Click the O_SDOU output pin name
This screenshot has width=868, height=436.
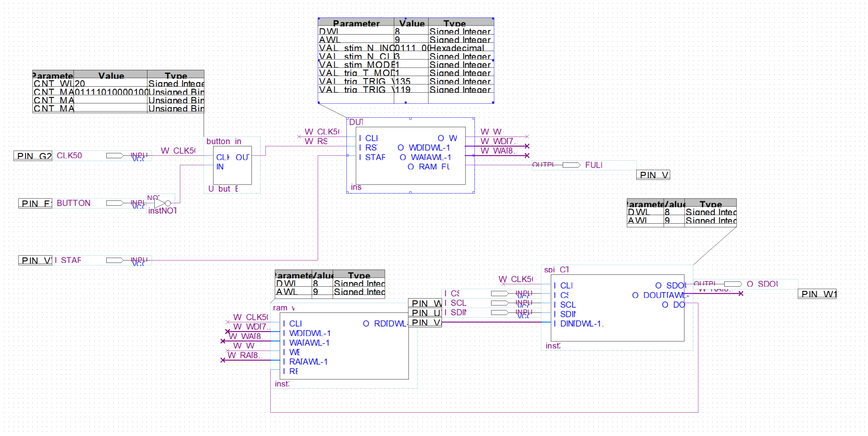(763, 284)
